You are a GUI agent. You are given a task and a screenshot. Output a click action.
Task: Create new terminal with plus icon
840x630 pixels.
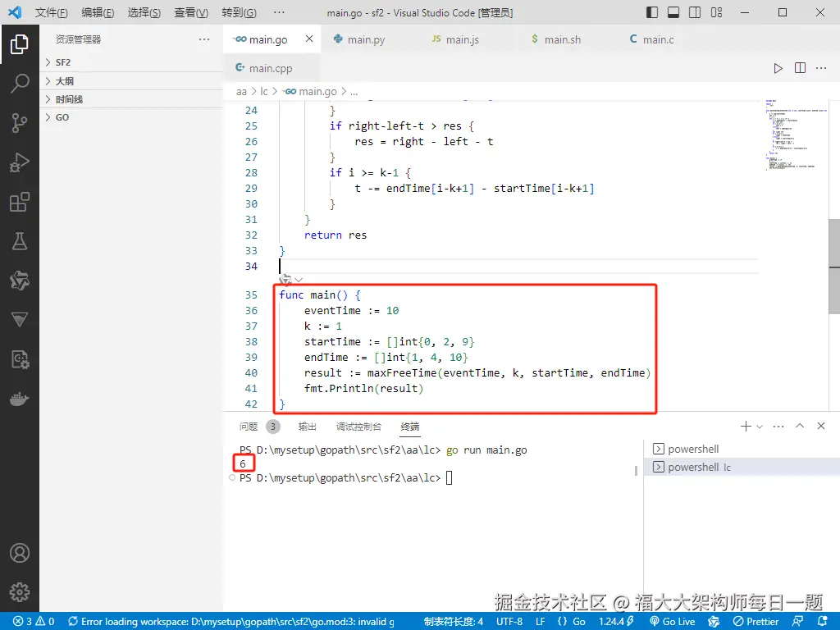[x=745, y=426]
